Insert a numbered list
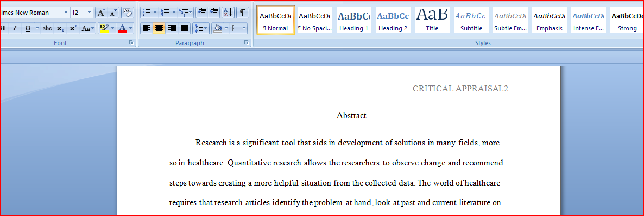Image resolution: width=644 pixels, height=216 pixels. [166, 13]
